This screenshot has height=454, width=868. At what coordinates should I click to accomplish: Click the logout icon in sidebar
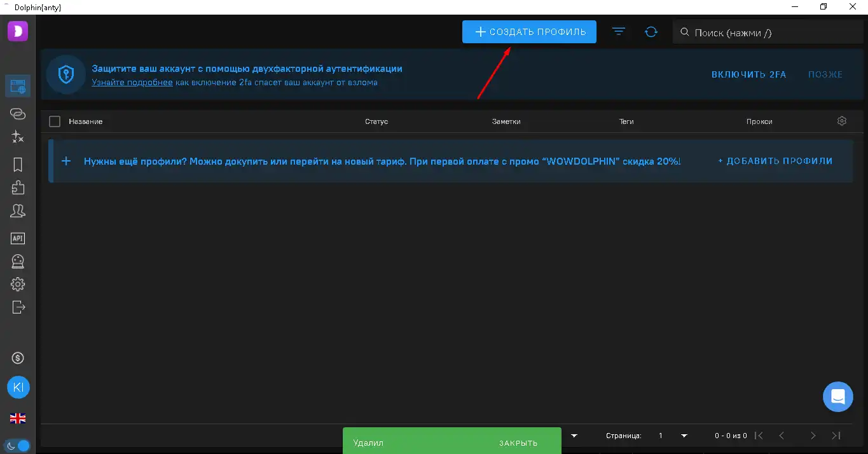(x=18, y=307)
